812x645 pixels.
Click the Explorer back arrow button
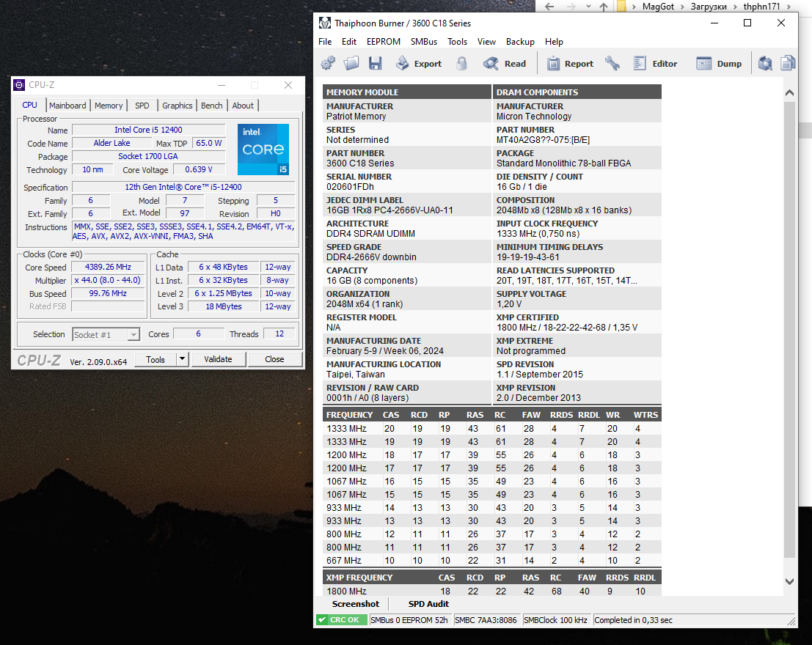click(x=550, y=6)
